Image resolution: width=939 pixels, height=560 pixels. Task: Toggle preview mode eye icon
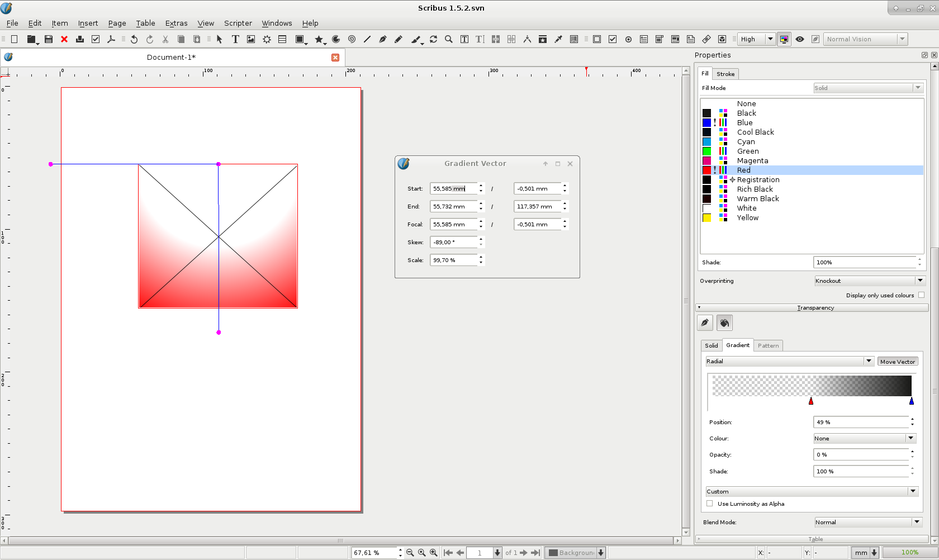coord(800,39)
